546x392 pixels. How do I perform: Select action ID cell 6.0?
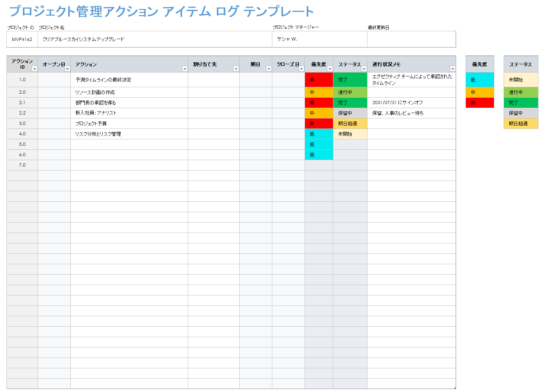pyautogui.click(x=22, y=155)
